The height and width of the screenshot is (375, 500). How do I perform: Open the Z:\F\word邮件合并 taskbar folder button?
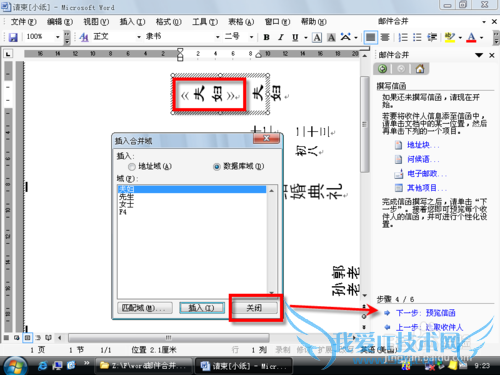pos(144,366)
